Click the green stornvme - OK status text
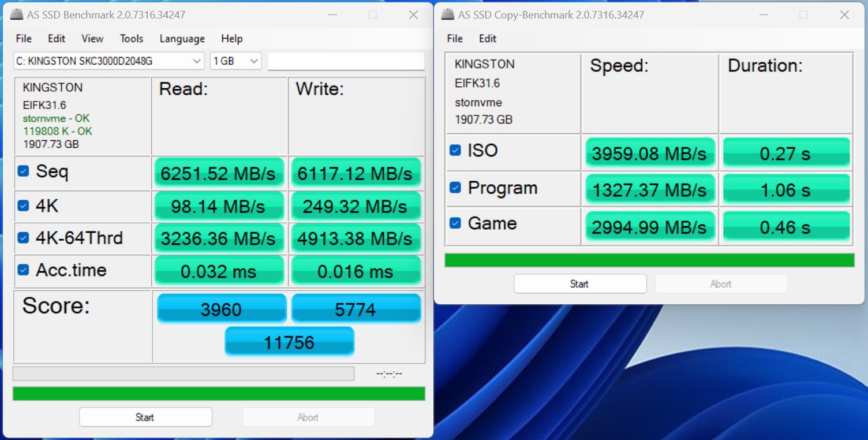This screenshot has width=868, height=440. pos(56,118)
